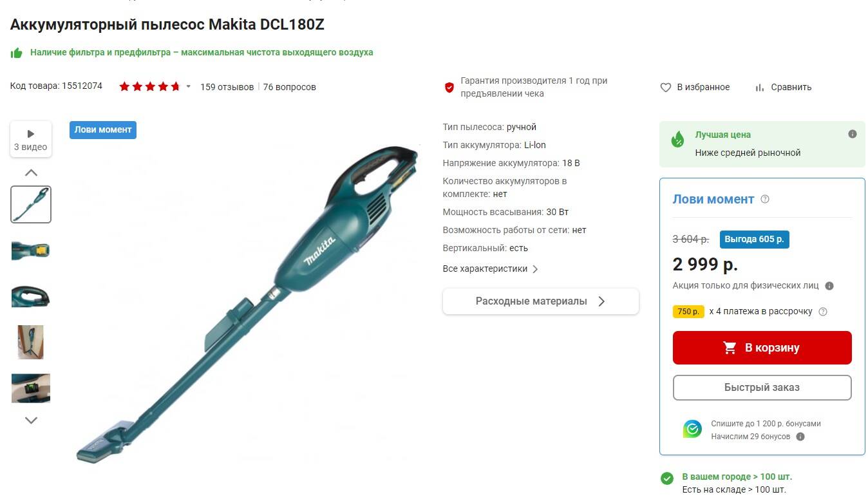Viewport: 868px width, 501px height.
Task: Open the Расходные материалы button
Action: point(541,301)
